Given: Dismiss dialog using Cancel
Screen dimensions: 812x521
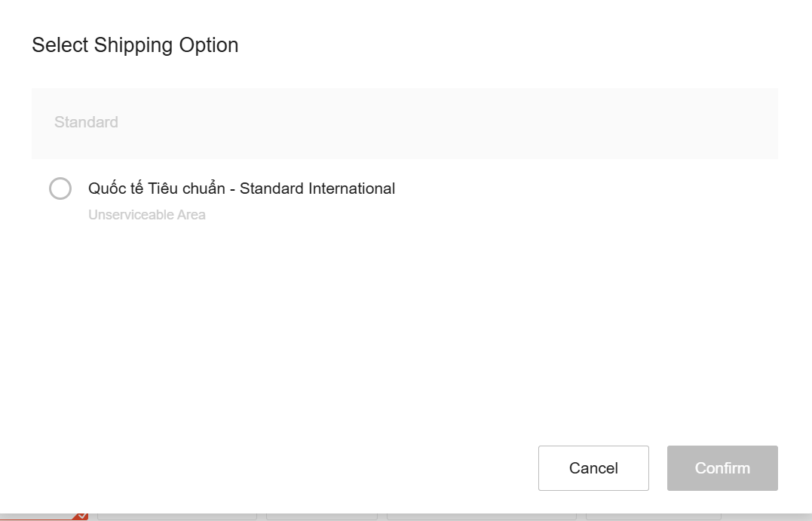Looking at the screenshot, I should [593, 468].
